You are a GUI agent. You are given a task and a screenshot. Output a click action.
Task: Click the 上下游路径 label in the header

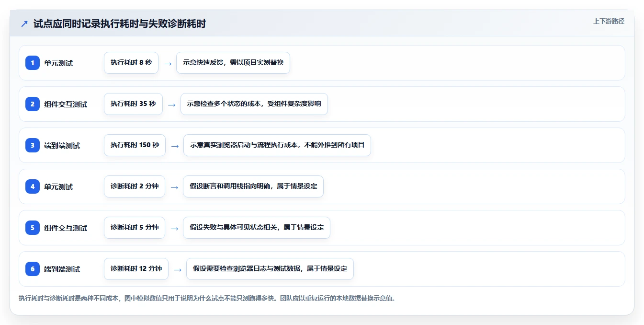pos(609,21)
